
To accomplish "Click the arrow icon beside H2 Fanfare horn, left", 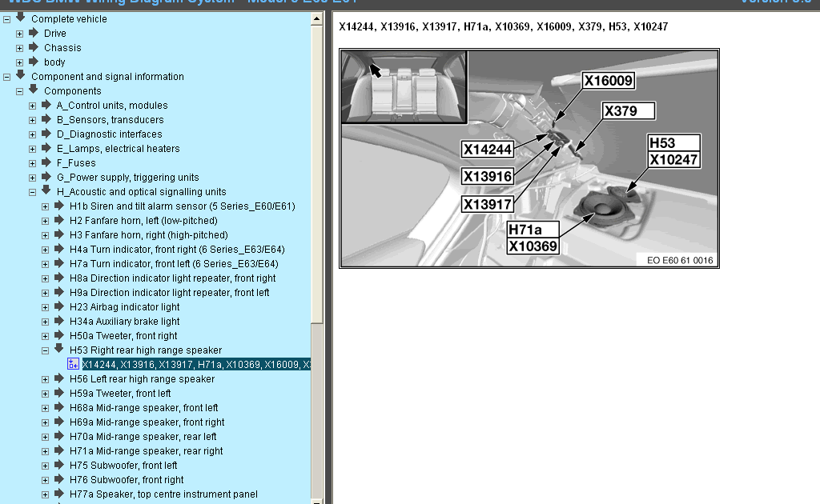I will point(59,220).
